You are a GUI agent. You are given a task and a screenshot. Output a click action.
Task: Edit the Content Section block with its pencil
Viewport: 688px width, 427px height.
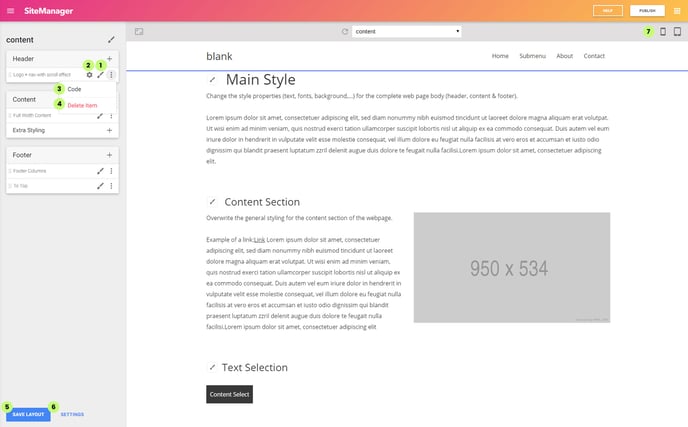click(x=212, y=202)
